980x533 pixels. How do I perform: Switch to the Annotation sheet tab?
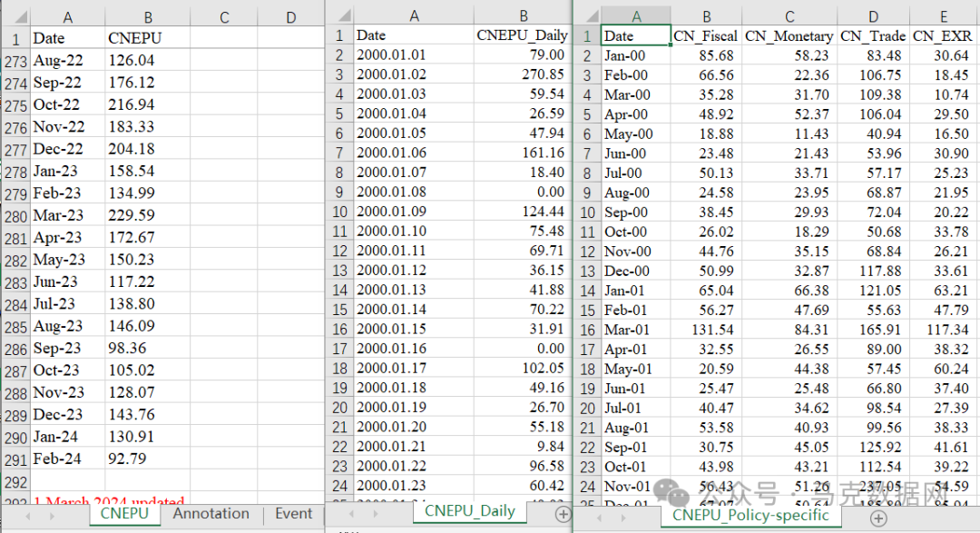[x=211, y=514]
